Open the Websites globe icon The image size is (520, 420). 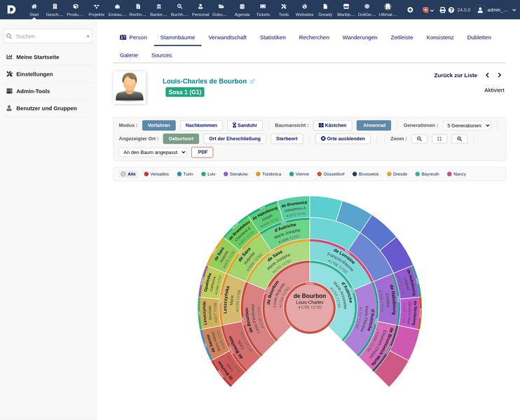(x=304, y=6)
